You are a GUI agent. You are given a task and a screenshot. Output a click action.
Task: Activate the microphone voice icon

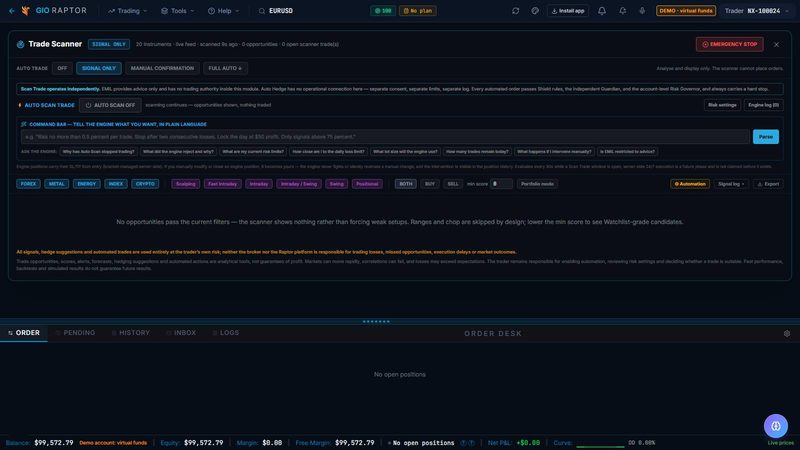pos(642,11)
